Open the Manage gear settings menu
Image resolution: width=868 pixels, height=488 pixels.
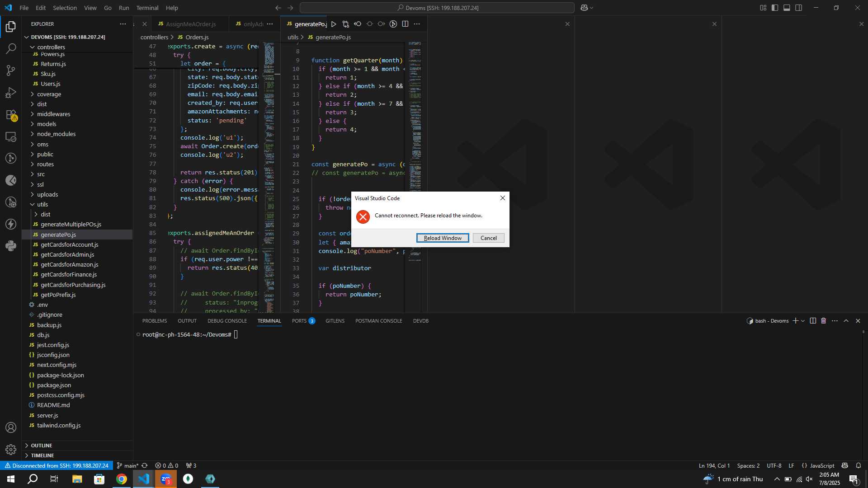[x=11, y=450]
